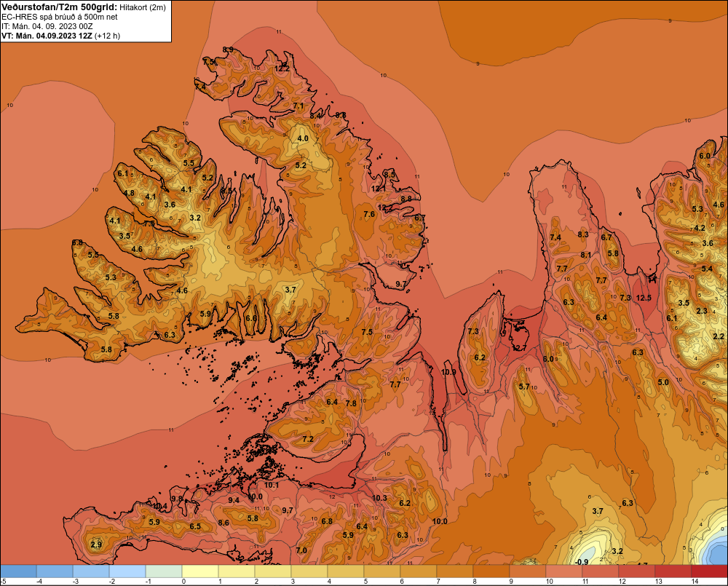
Task: Click the '7.2' temperature value
Action: click(308, 439)
